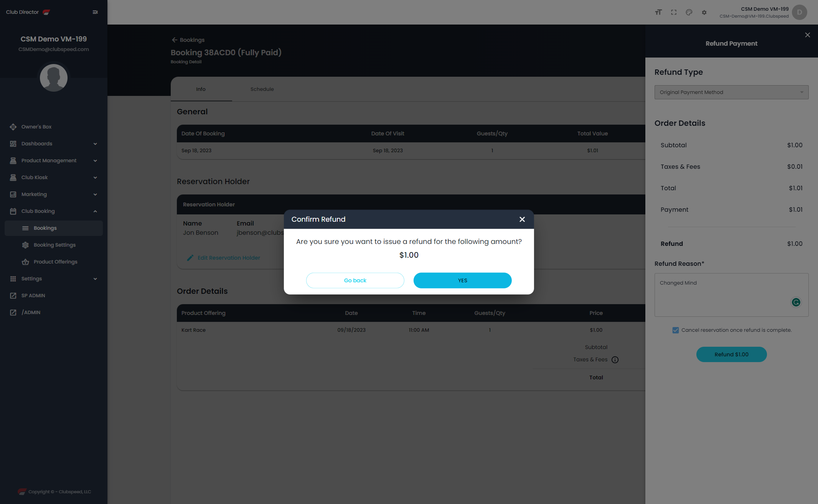The width and height of the screenshot is (818, 504).
Task: Click the Marketing chart icon
Action: coord(13,194)
